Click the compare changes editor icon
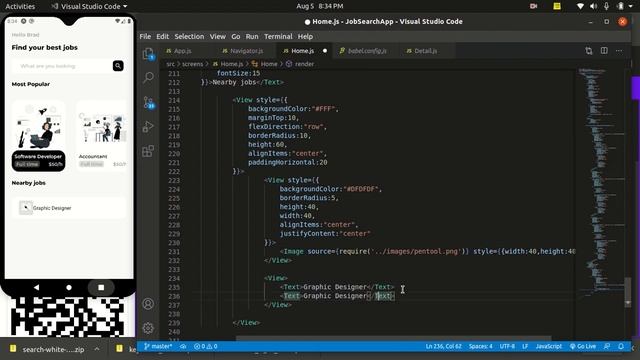The height and width of the screenshot is (360, 640). 589,51
